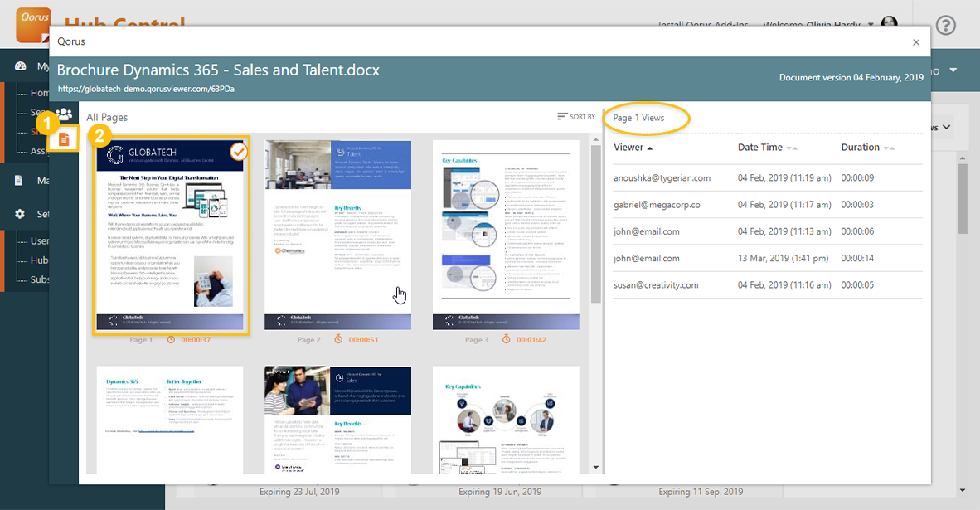Screen dimensions: 980x510
Task: Open the user menu dropdown arrow
Action: click(871, 24)
